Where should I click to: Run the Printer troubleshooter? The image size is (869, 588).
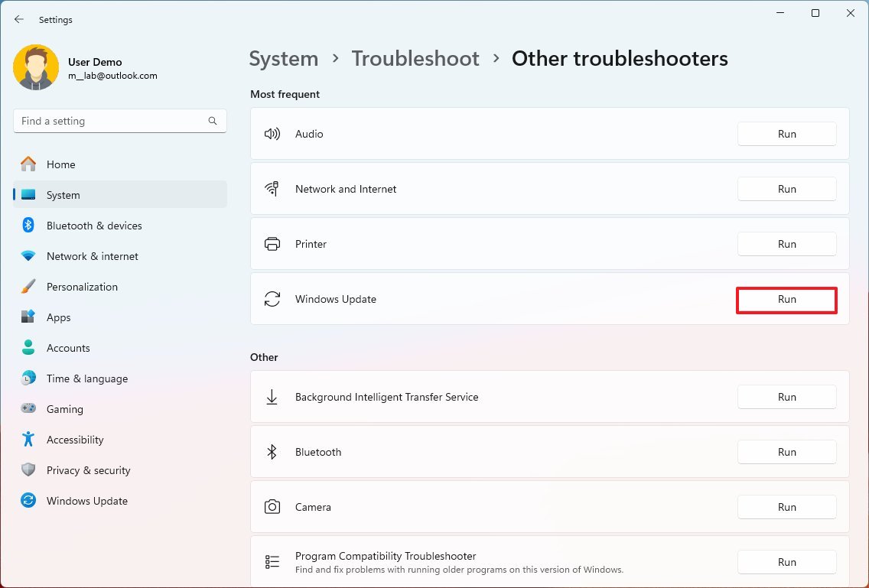click(786, 244)
